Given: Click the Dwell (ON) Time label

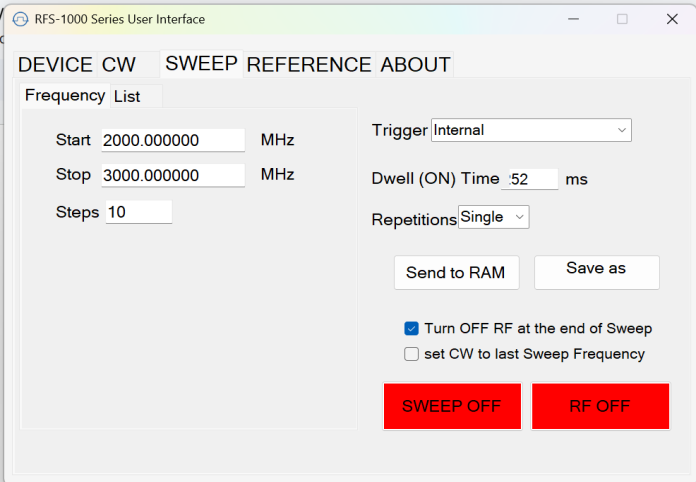Looking at the screenshot, I should coord(435,178).
